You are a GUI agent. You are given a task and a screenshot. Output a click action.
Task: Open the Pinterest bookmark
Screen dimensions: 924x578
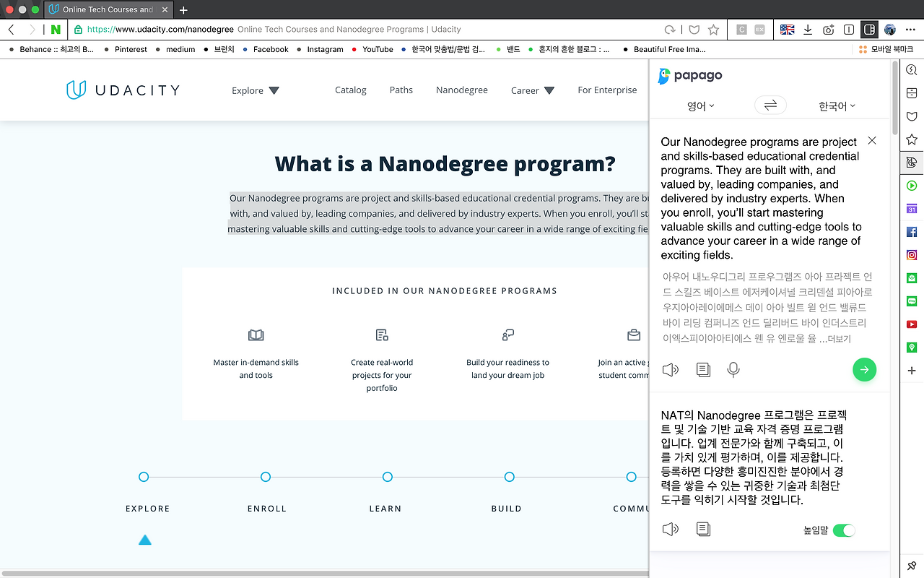(x=126, y=49)
